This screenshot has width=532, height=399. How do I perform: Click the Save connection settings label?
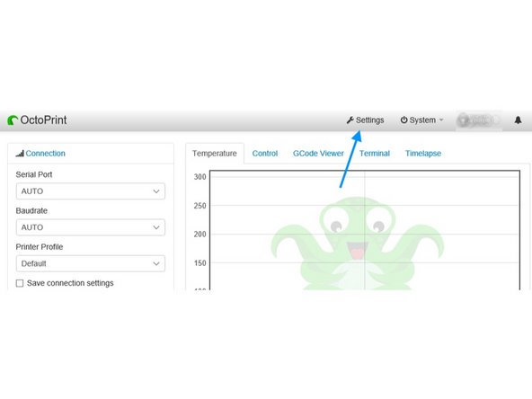[70, 283]
